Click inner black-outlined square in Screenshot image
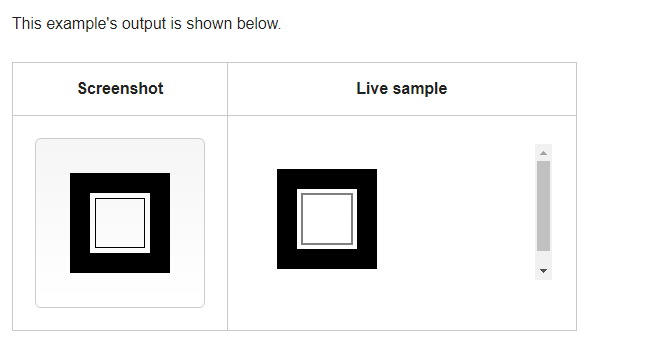The height and width of the screenshot is (363, 655). (x=120, y=223)
